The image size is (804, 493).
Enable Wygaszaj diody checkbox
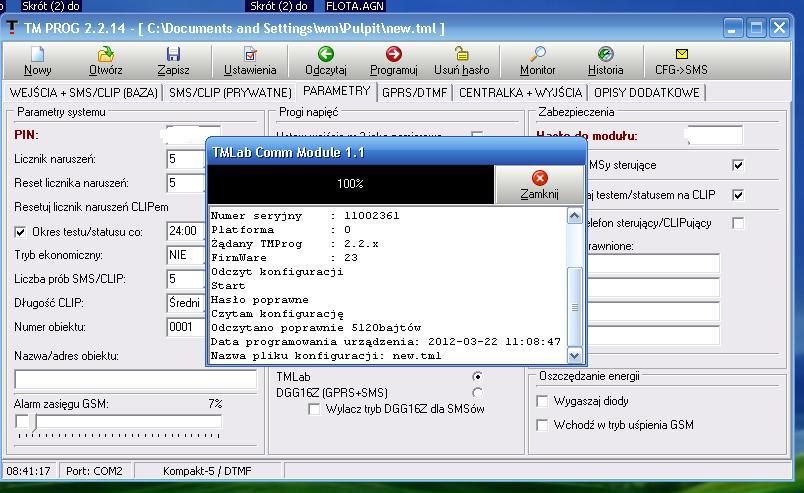tap(542, 401)
